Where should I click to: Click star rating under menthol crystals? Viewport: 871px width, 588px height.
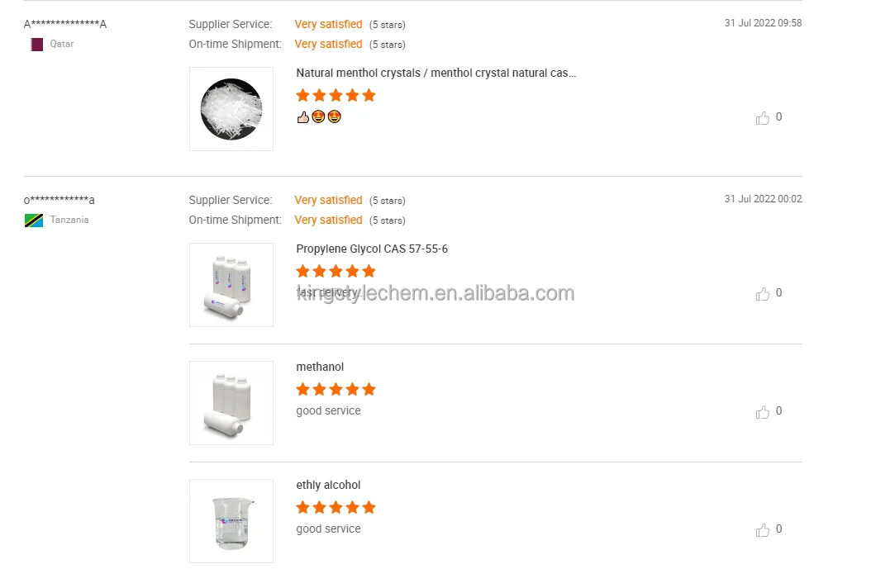coord(336,95)
